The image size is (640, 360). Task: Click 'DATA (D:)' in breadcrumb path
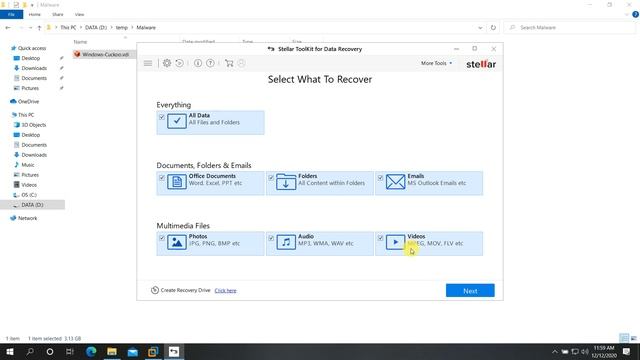96,27
